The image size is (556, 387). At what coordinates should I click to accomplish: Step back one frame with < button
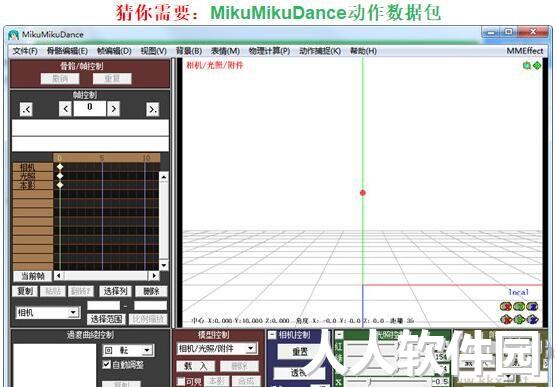point(65,109)
